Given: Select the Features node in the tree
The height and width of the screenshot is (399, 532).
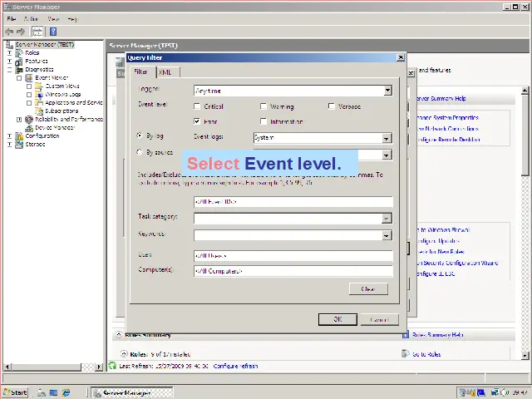Looking at the screenshot, I should pos(36,61).
